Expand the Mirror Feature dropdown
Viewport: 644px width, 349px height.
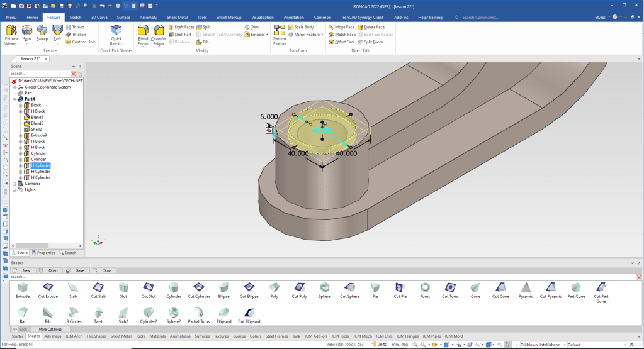[322, 35]
